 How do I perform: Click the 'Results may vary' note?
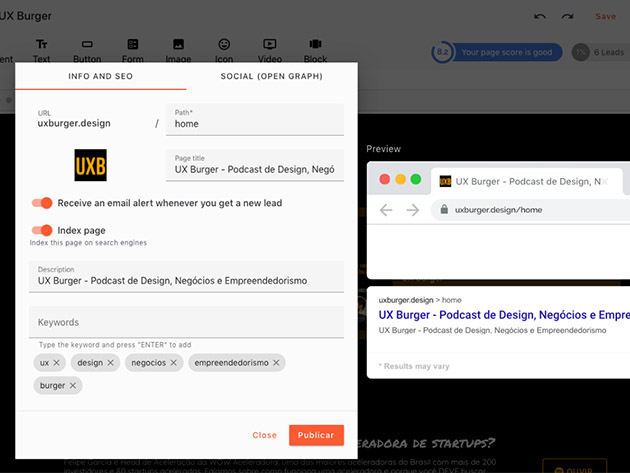point(414,367)
